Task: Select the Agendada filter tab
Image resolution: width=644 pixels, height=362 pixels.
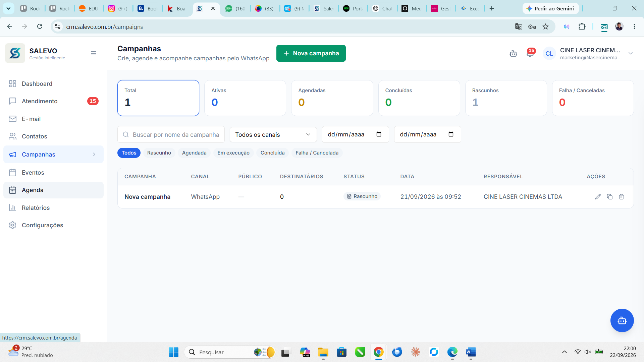Action: [194, 153]
